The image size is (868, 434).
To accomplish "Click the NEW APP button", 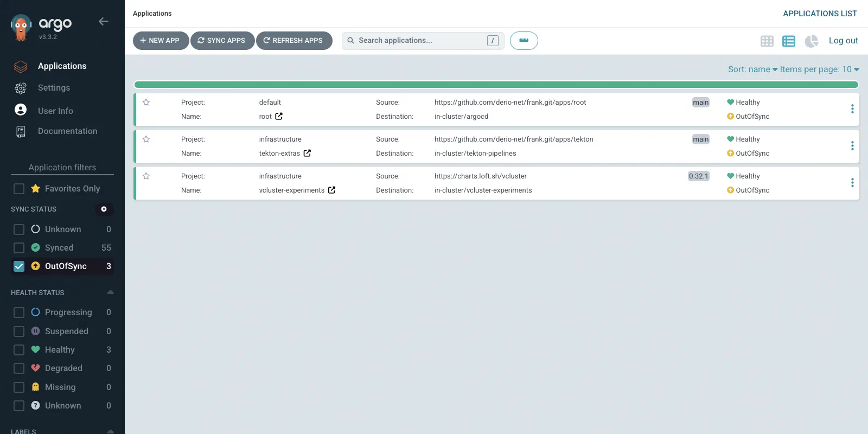I will 161,41.
